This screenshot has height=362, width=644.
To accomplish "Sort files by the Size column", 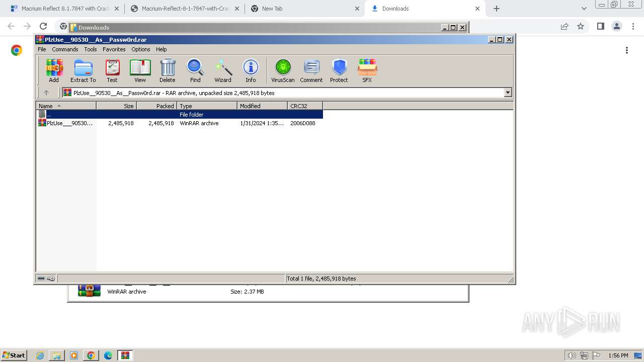I will pos(116,106).
